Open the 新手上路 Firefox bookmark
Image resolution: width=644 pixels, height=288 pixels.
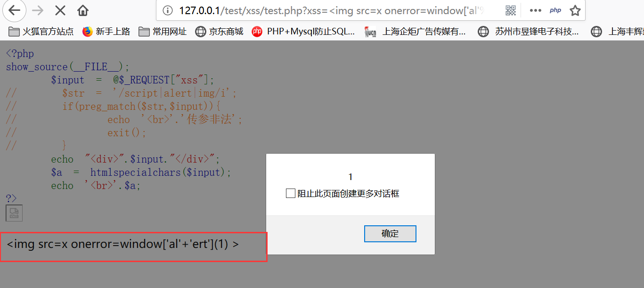click(x=106, y=32)
